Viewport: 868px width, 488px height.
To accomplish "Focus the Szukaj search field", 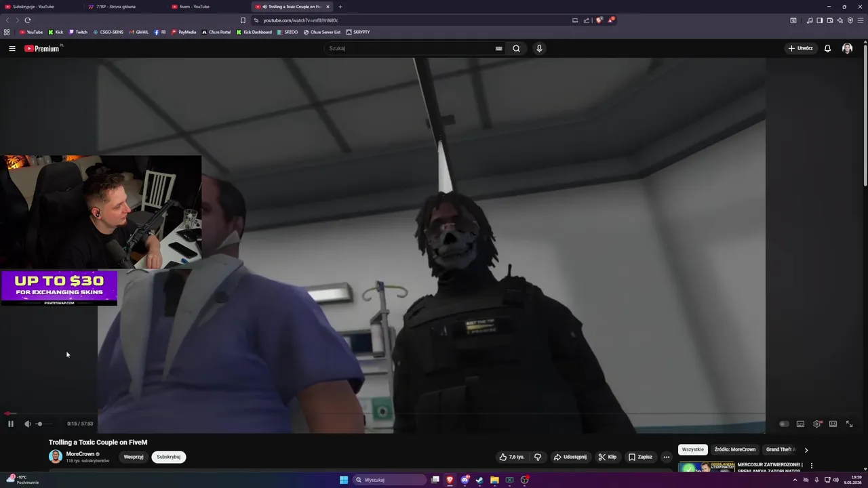I will (x=411, y=48).
